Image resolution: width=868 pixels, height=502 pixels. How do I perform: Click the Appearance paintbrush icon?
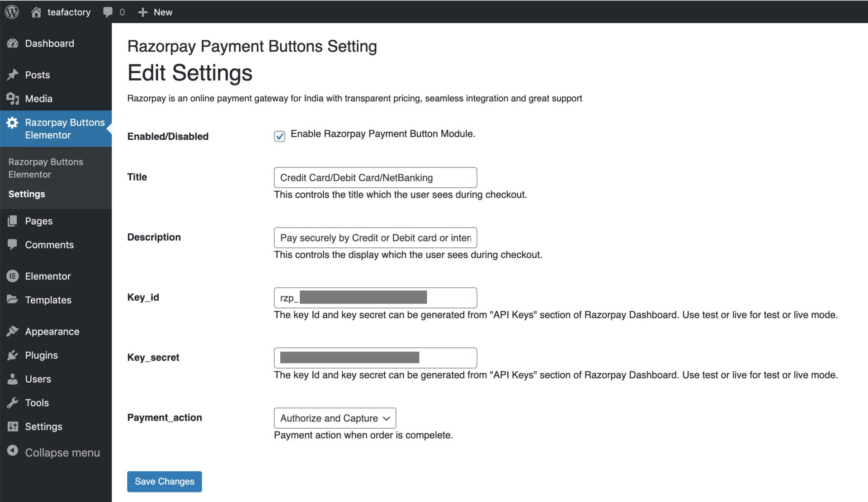click(x=13, y=332)
